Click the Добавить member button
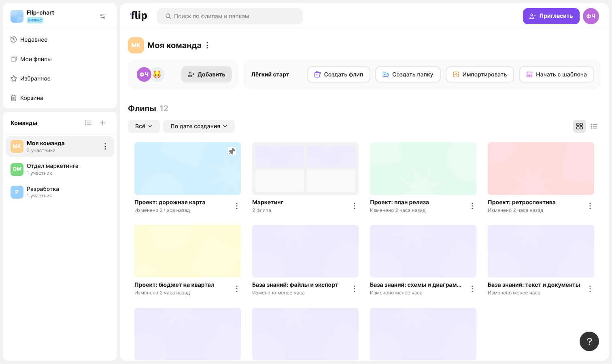Viewport: 612px width, 364px height. click(206, 74)
